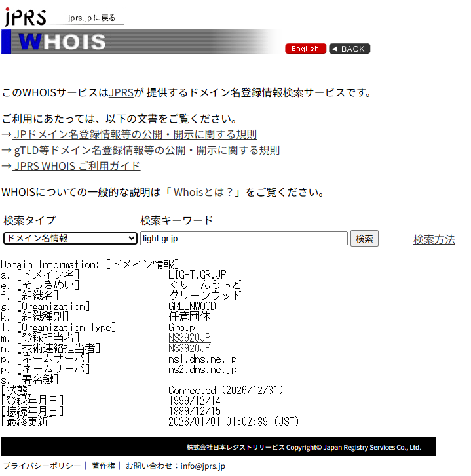471x476 pixels.
Task: Click the name server ns1.dns.ne.jp
Action: tap(202, 359)
